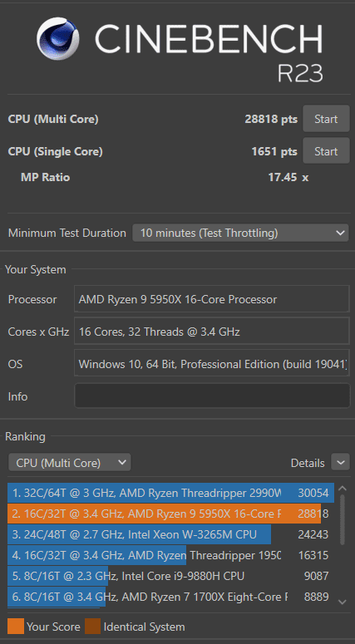
Task: Open the Minimum Test Duration dropdown
Action: coord(240,233)
